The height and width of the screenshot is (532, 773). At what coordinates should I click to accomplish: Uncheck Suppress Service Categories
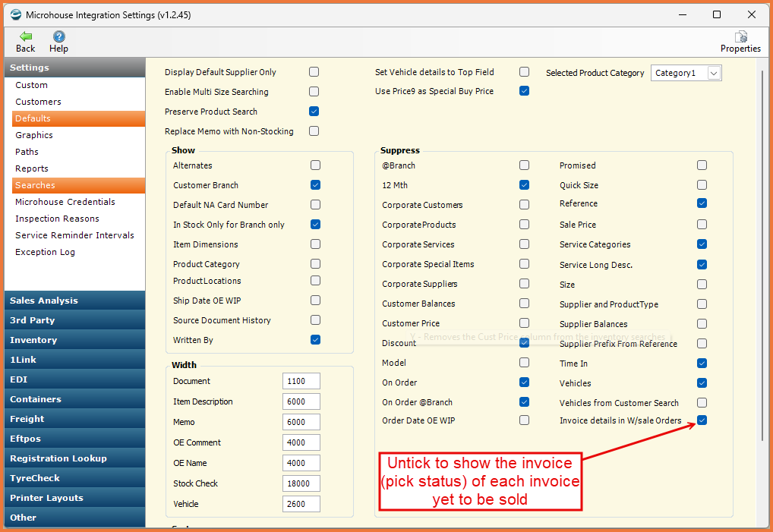pyautogui.click(x=702, y=244)
